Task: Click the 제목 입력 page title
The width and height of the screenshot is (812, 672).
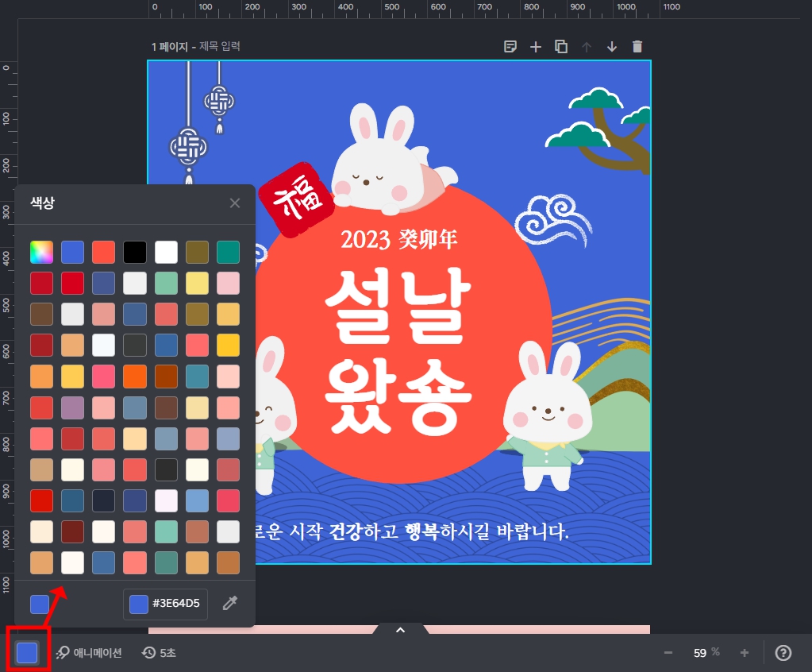Action: point(220,46)
